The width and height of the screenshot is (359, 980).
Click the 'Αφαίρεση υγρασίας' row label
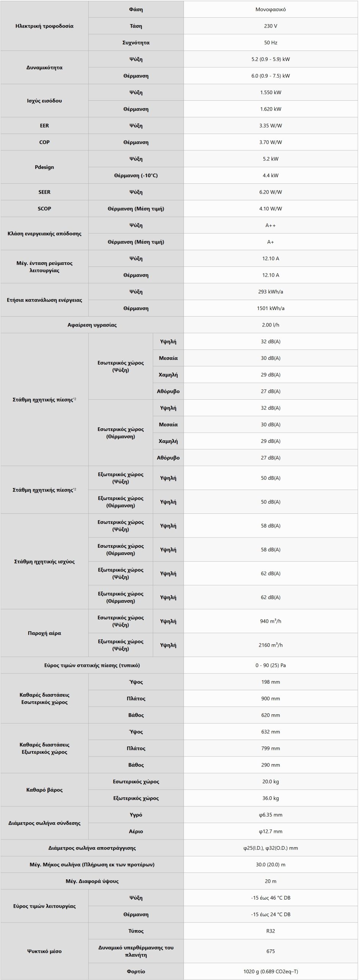[x=92, y=325]
